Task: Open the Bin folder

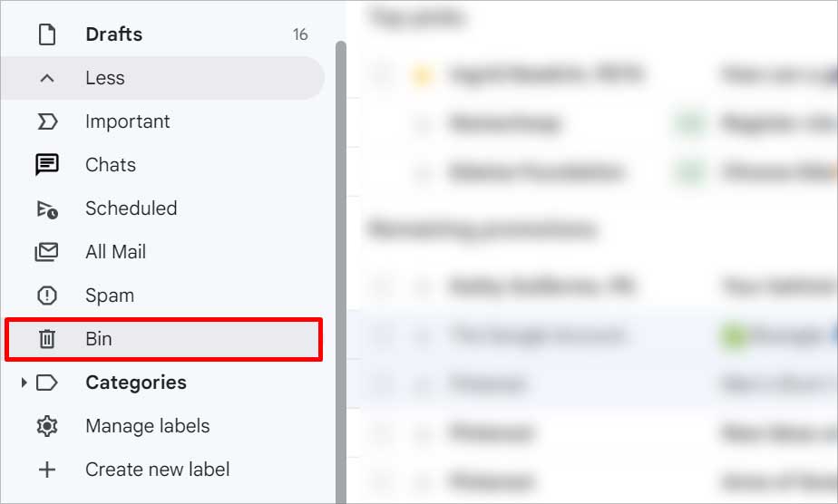Action: (163, 340)
